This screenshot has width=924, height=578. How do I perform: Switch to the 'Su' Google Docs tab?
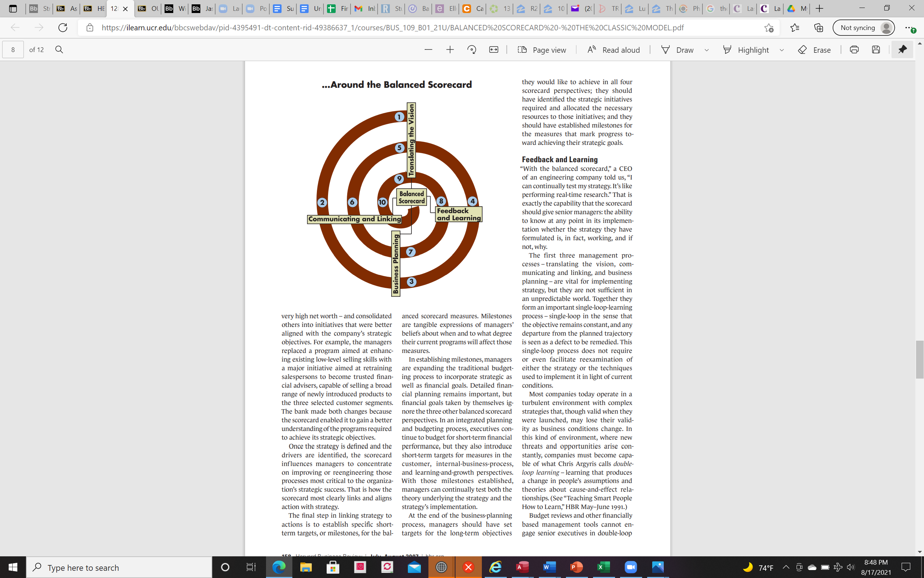284,8
